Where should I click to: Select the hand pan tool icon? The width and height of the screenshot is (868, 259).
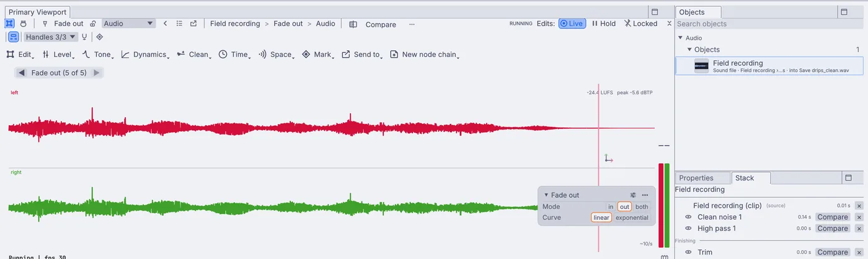24,24
